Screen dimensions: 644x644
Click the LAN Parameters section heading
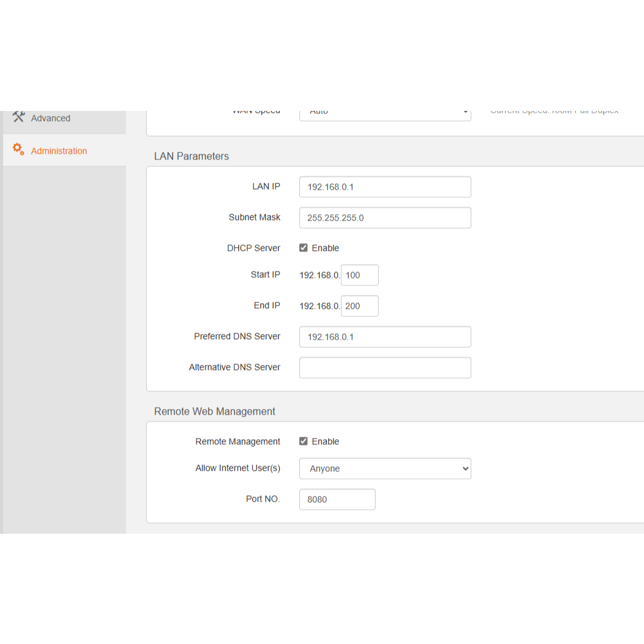(192, 156)
